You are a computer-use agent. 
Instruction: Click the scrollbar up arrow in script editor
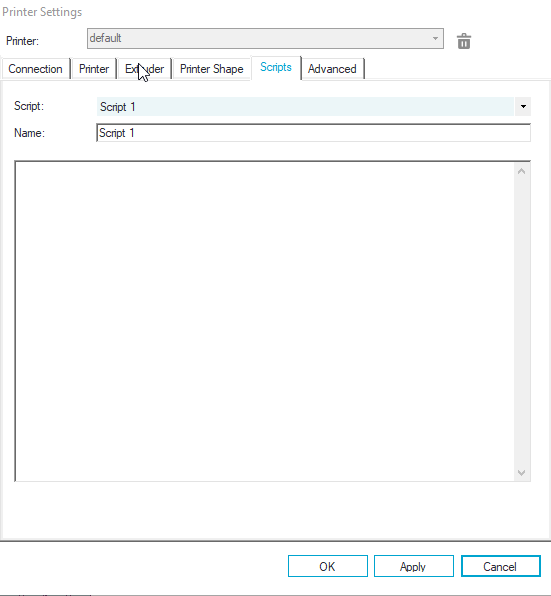pos(522,171)
